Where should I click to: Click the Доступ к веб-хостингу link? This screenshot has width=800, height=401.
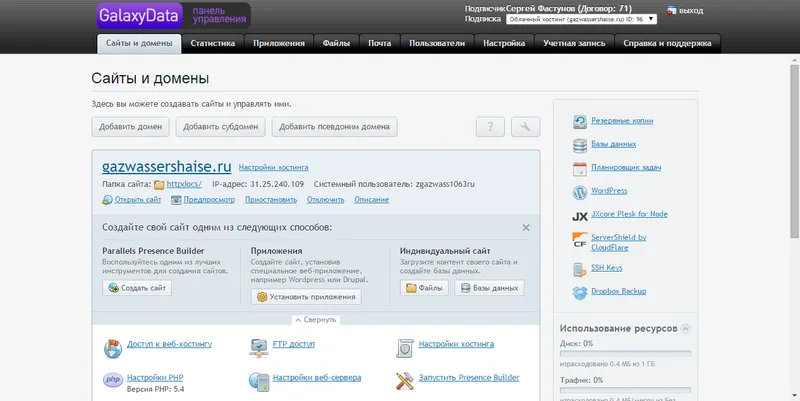[169, 344]
